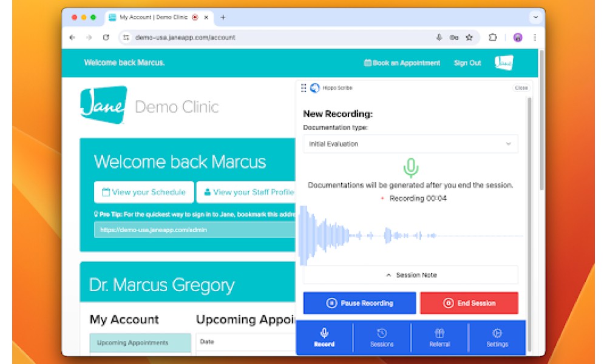Screen dimensions: 607x364
Task: Open the browser profile avatar
Action: [x=518, y=38]
